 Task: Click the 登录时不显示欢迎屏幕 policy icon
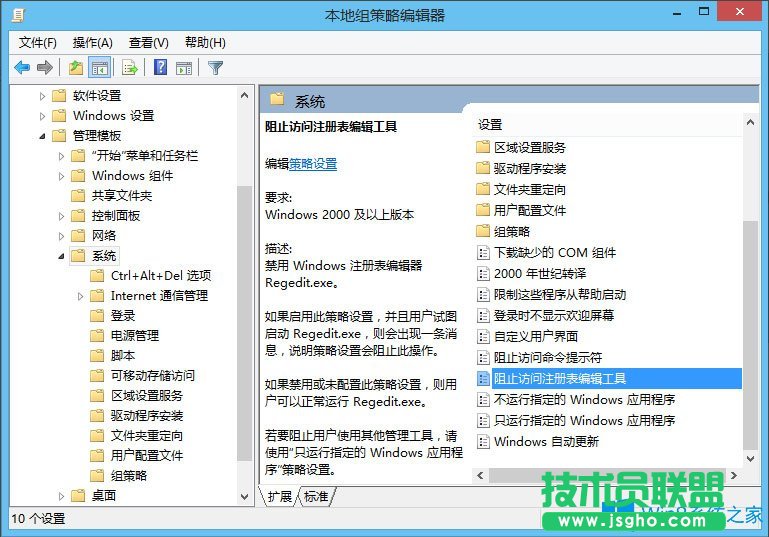[x=483, y=315]
